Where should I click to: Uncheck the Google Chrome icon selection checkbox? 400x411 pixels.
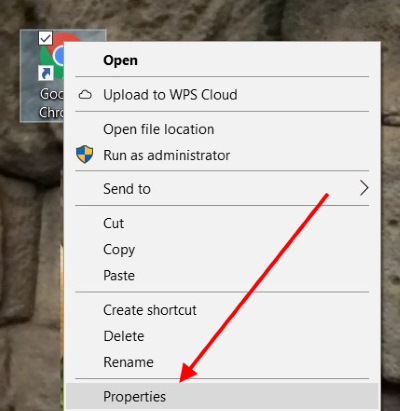pos(46,38)
